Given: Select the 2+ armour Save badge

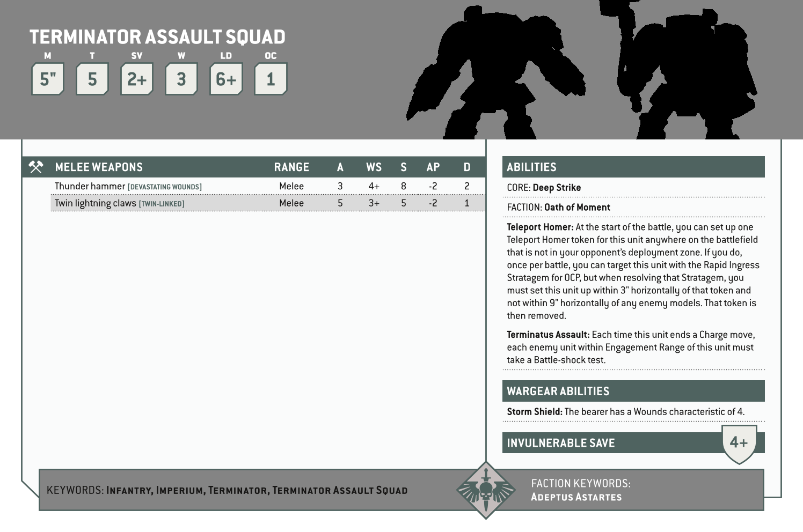Looking at the screenshot, I should pos(136,79).
